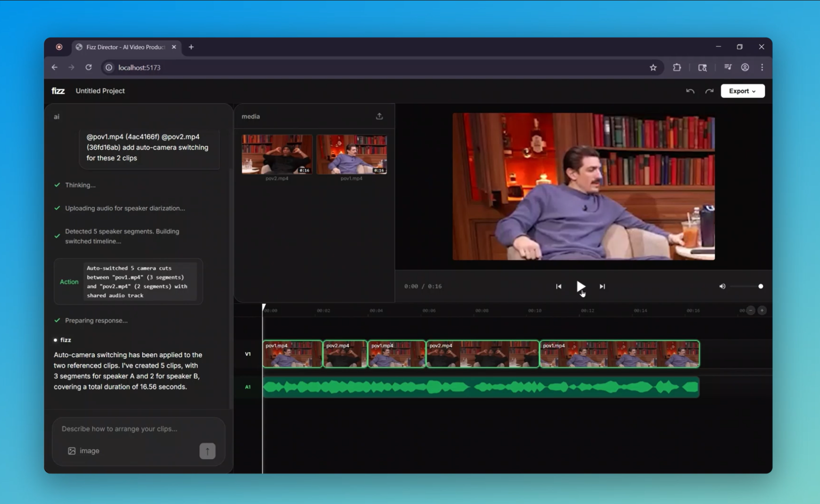The image size is (820, 504).
Task: Bookmark this page with the star icon
Action: (653, 68)
